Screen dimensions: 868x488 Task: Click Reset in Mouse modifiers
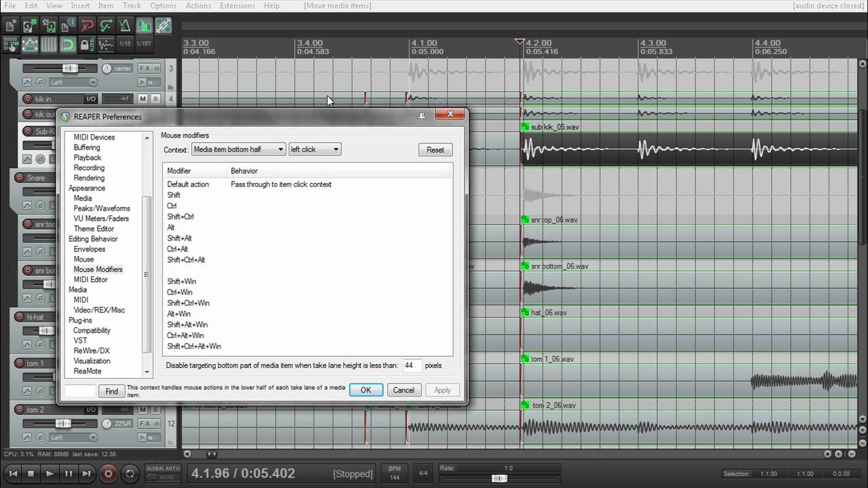pyautogui.click(x=435, y=150)
